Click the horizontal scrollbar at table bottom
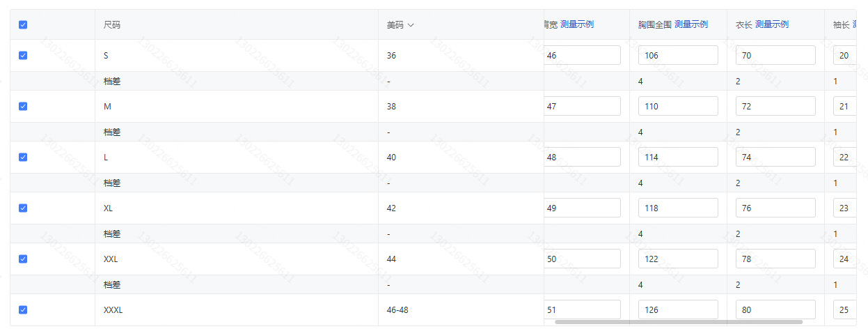This screenshot has width=868, height=329. point(679,322)
